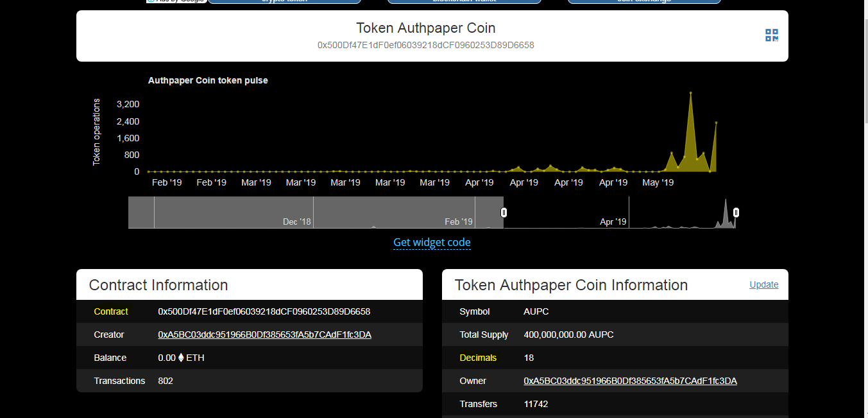Click the Transactions count 802

click(166, 381)
